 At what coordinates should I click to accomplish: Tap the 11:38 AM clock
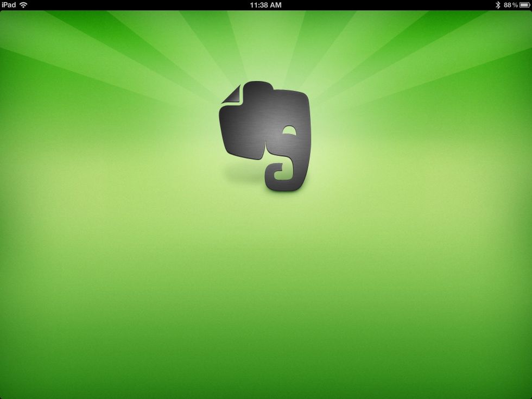(265, 5)
